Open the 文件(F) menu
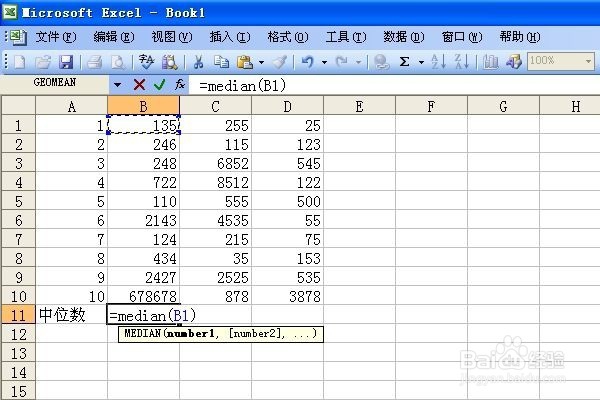Viewport: 600px width, 400px height. (x=56, y=37)
